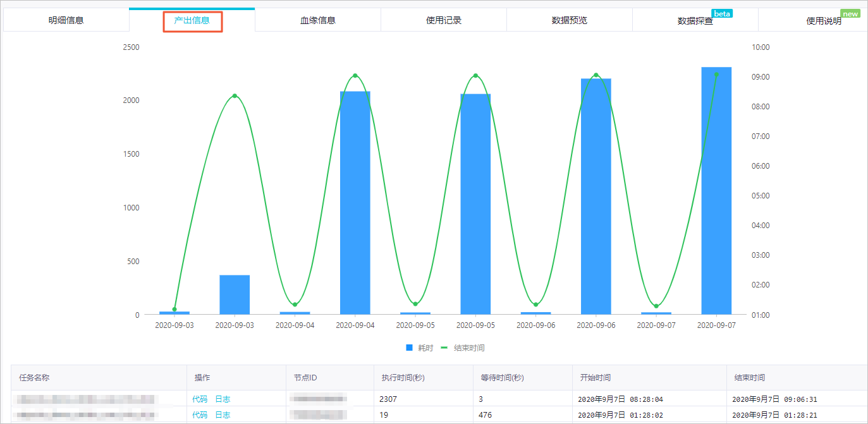The image size is (868, 424).
Task: Open the 血缘信息 tab
Action: point(317,20)
